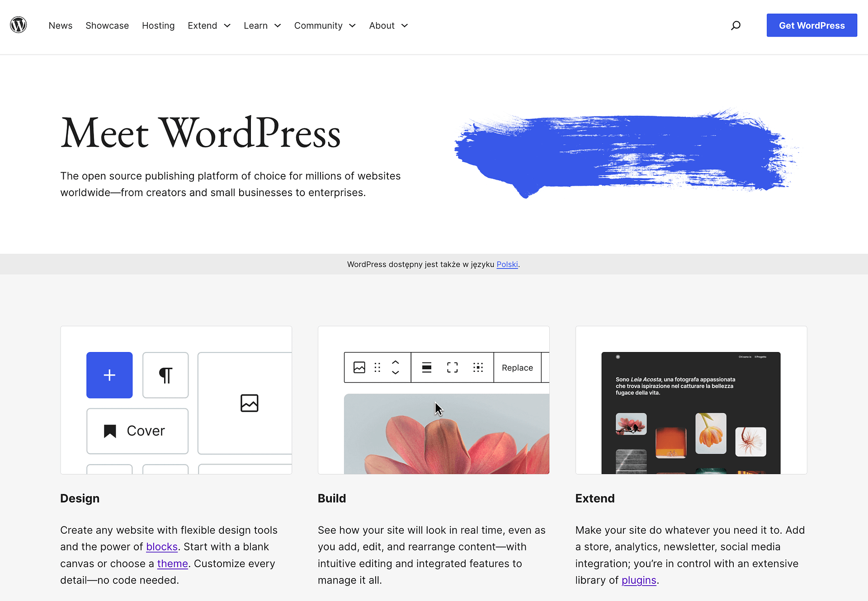
Task: Click the Hosting menu item
Action: pos(158,25)
